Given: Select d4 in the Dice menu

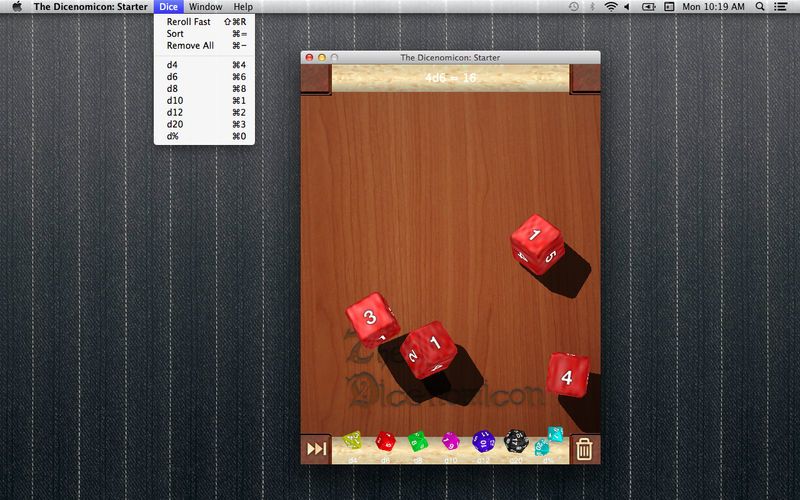Looking at the screenshot, I should 204,65.
